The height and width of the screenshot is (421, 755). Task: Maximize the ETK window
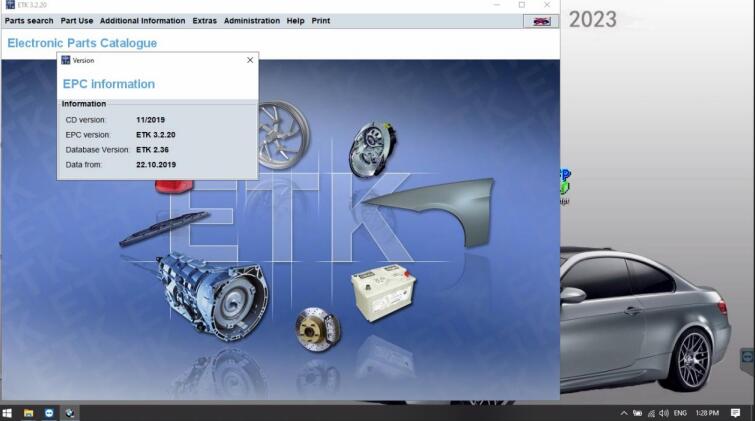tap(522, 5)
